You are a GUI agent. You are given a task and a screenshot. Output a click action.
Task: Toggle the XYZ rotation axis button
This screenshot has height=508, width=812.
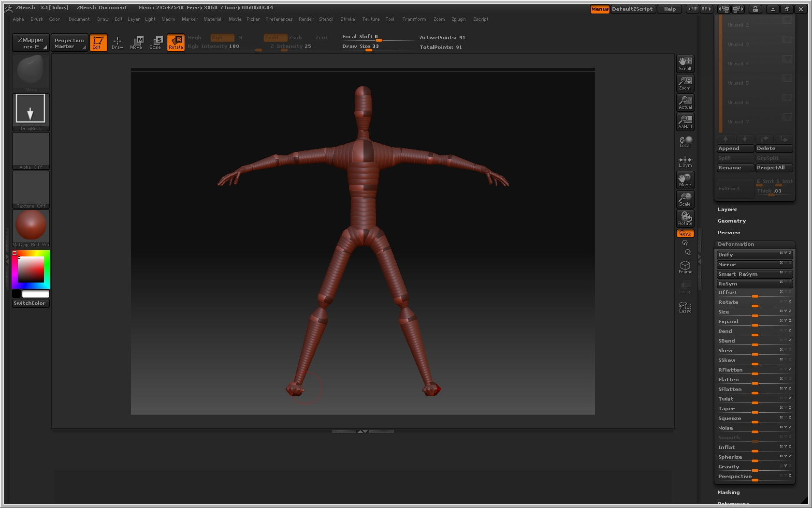click(685, 234)
